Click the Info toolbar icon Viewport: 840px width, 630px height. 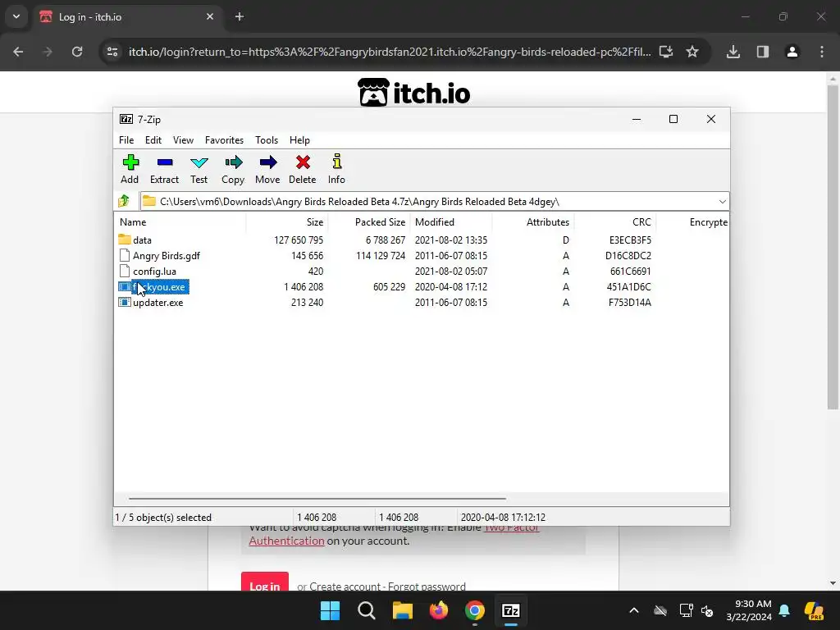coord(336,162)
